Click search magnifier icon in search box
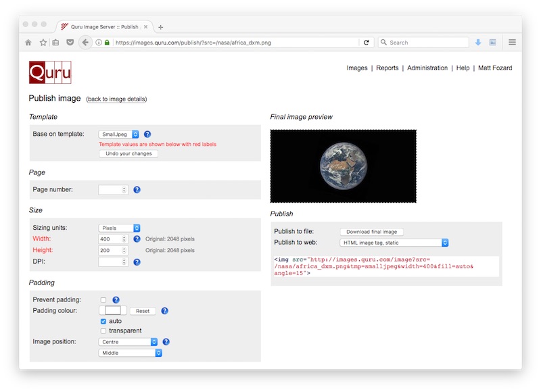The image size is (541, 392). 383,42
